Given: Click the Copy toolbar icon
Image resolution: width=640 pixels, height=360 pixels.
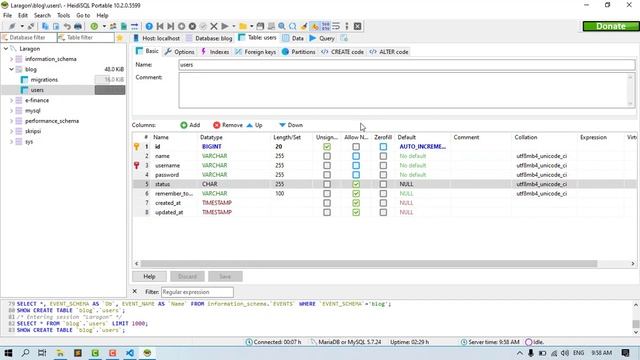Looking at the screenshot, I should pyautogui.click(x=45, y=26).
